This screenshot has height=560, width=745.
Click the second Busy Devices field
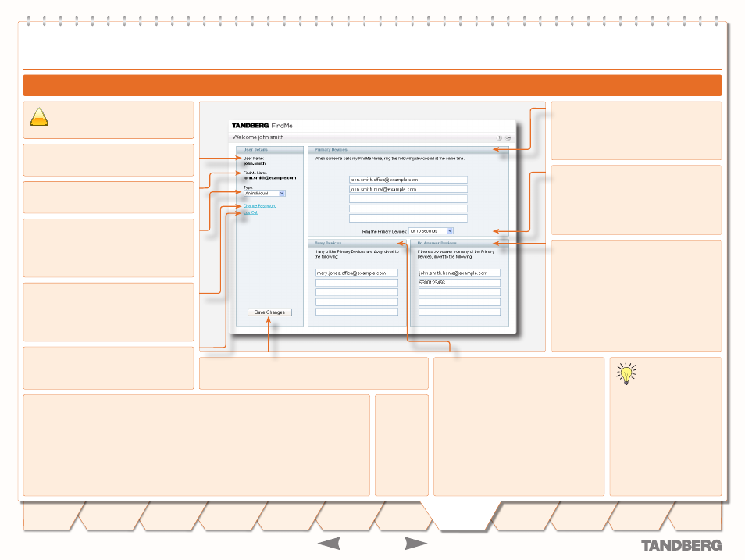pos(357,283)
